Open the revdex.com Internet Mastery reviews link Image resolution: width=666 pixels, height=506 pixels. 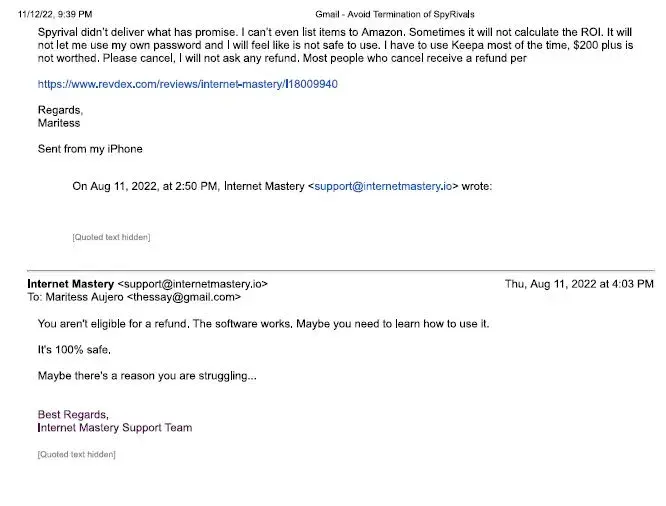click(x=187, y=84)
